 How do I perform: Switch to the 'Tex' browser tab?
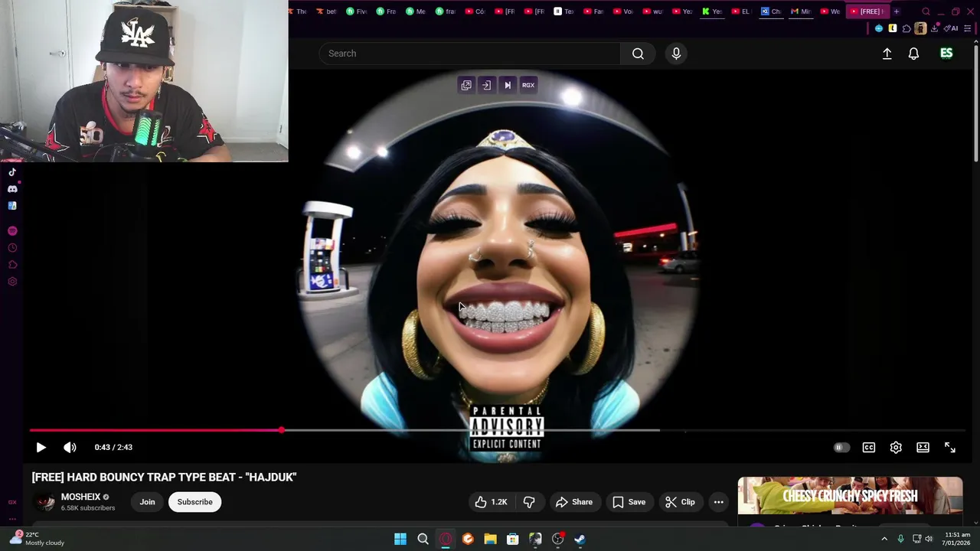[x=563, y=11]
